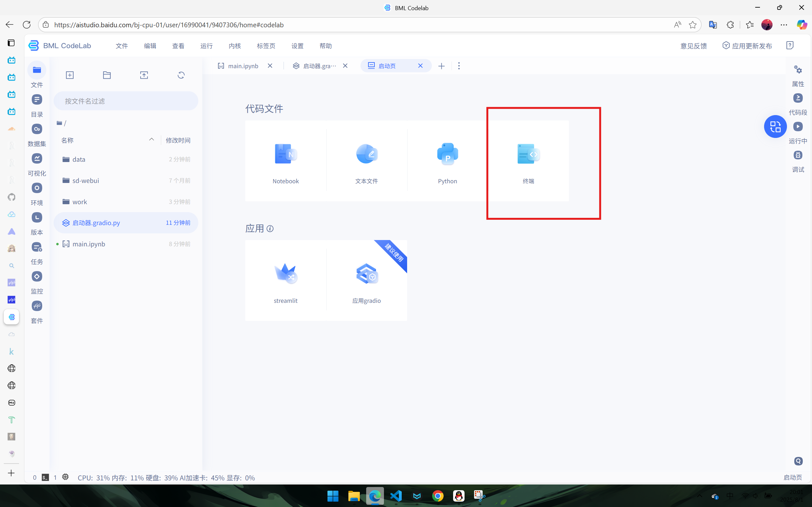Click the upload file icon

tap(144, 75)
